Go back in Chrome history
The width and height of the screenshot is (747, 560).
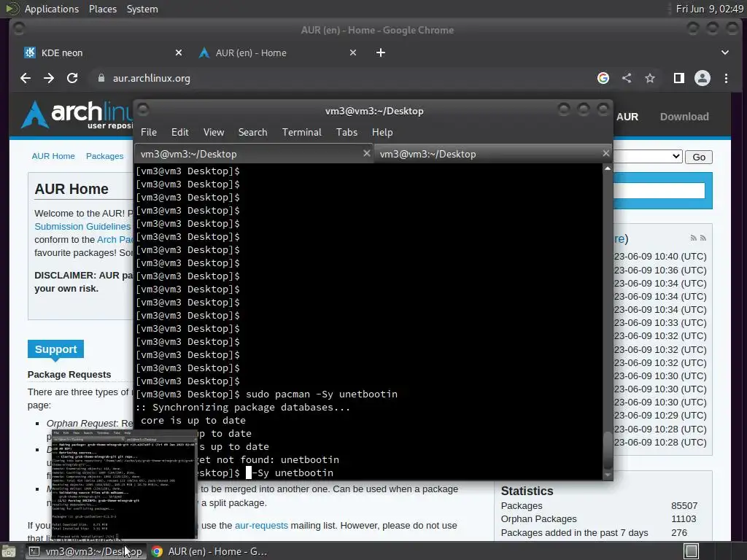tap(26, 78)
